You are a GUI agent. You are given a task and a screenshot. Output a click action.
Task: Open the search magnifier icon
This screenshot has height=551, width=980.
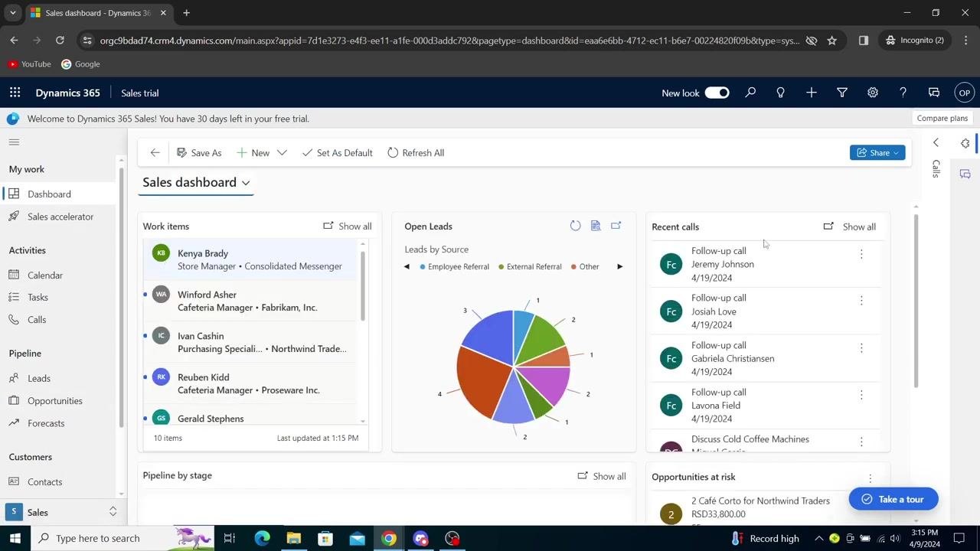(750, 93)
